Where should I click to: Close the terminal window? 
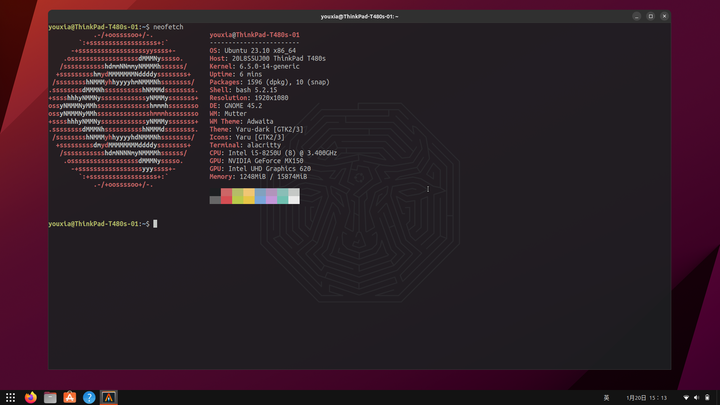[664, 16]
